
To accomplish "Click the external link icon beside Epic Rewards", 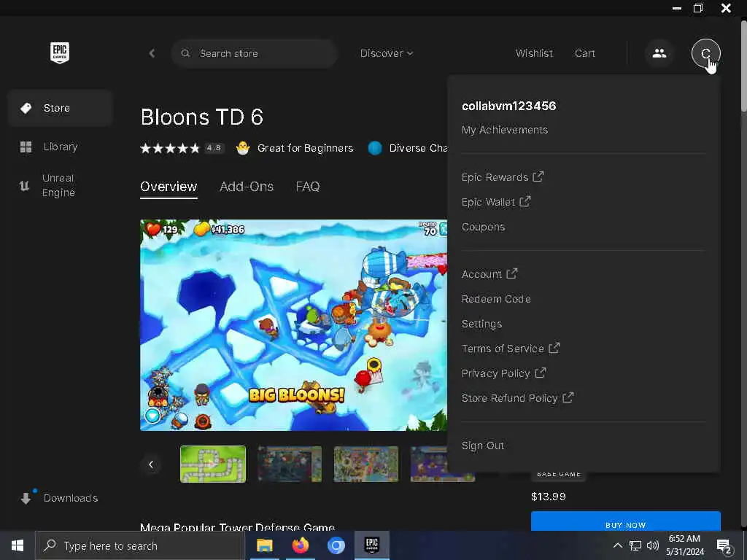I will [x=538, y=176].
